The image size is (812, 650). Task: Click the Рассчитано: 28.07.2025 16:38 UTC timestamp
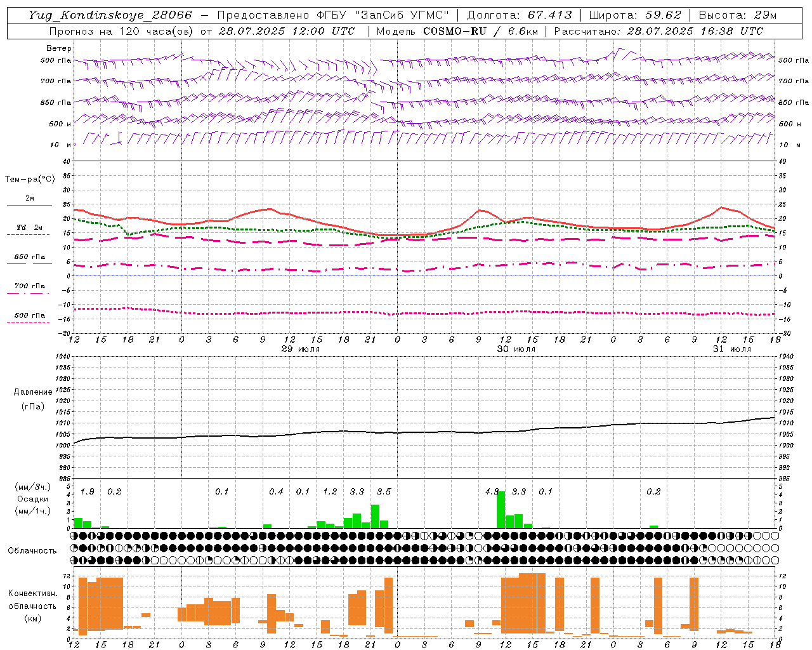658,31
